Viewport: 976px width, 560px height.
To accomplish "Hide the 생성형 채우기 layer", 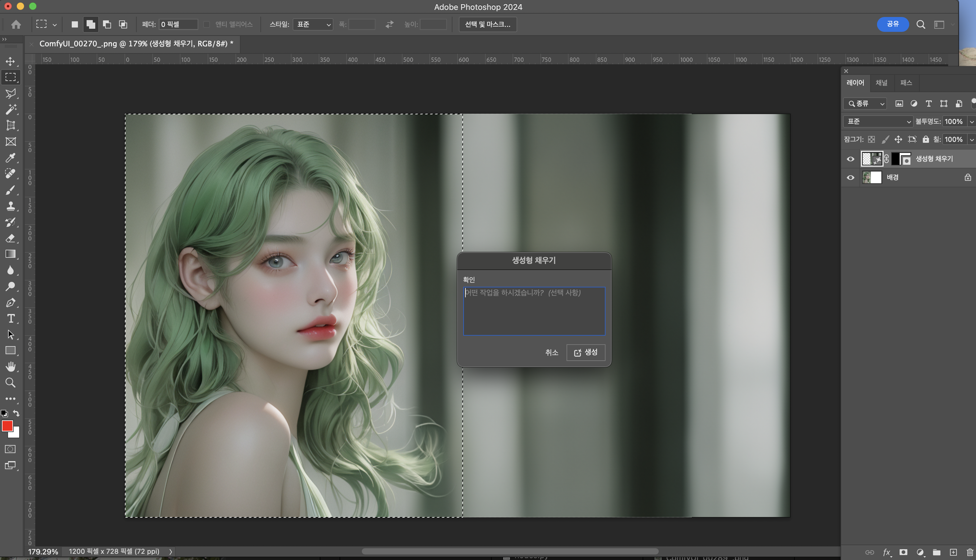I will 850,159.
